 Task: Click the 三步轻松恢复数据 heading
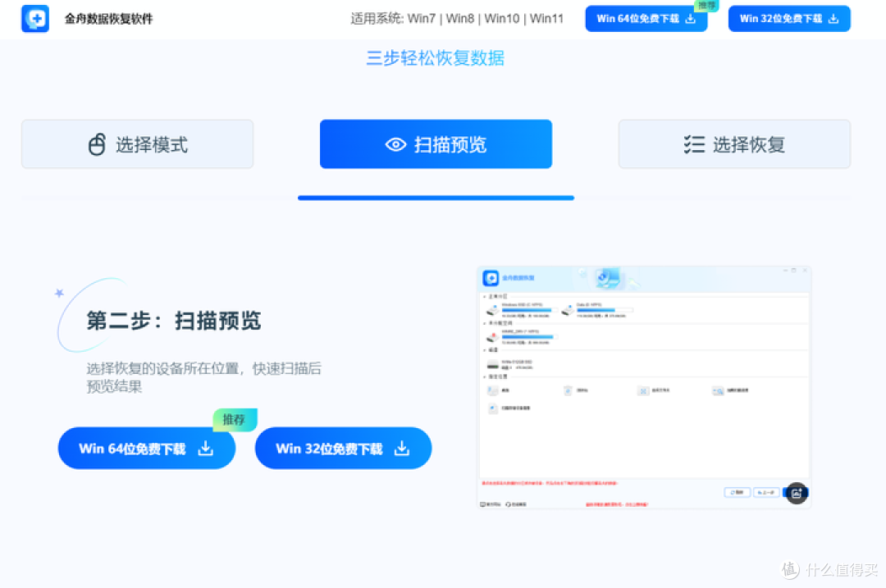[435, 57]
